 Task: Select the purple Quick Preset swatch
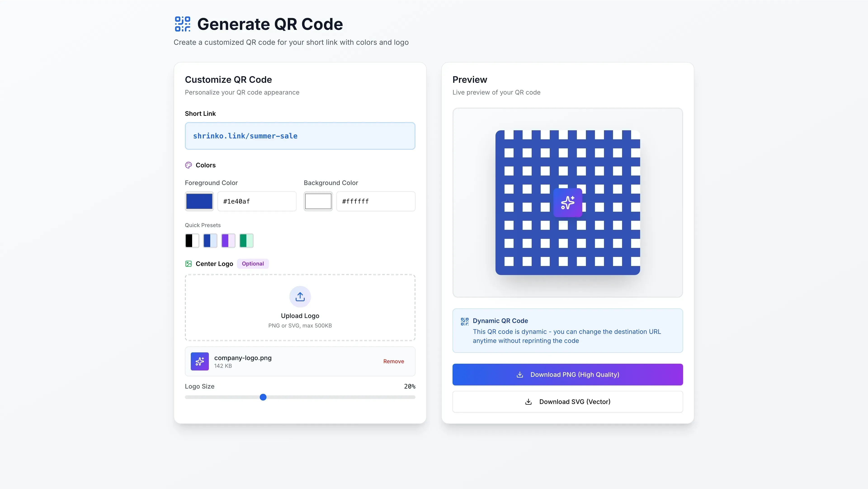point(228,240)
